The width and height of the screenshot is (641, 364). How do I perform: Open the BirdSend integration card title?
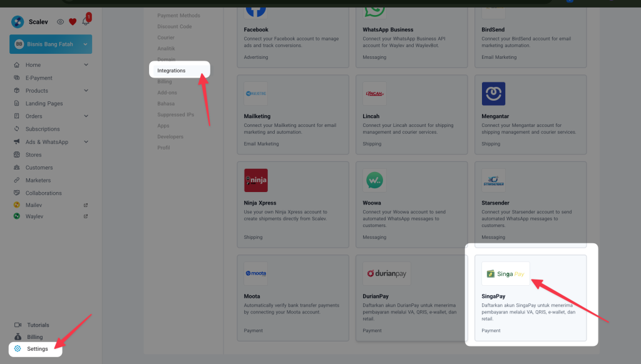(493, 30)
